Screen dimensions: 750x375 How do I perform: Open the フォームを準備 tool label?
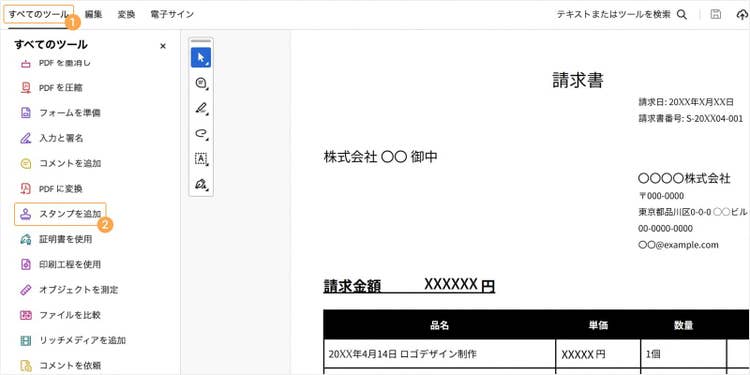[x=70, y=113]
